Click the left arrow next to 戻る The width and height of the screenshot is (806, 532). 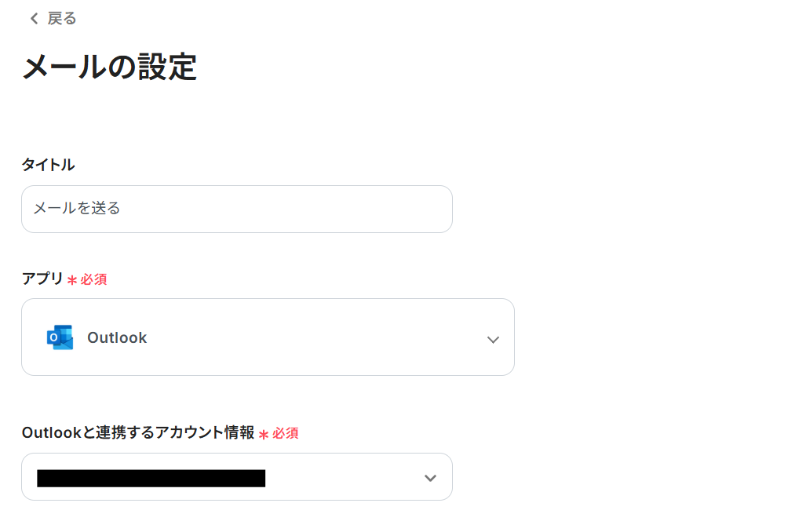tap(32, 18)
